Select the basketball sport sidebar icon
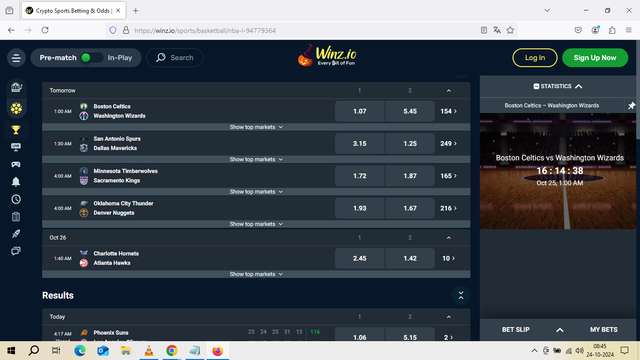Viewport: 640px width, 360px height. pos(16,108)
